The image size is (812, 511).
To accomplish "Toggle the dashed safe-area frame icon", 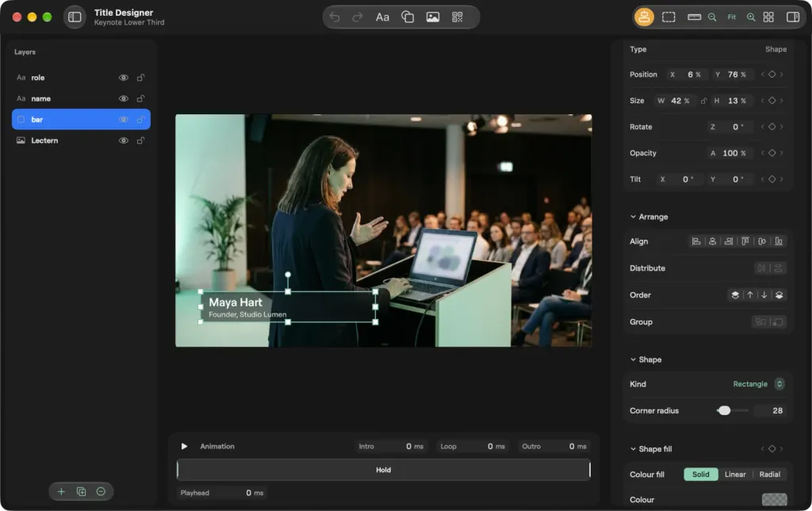I will coord(668,17).
